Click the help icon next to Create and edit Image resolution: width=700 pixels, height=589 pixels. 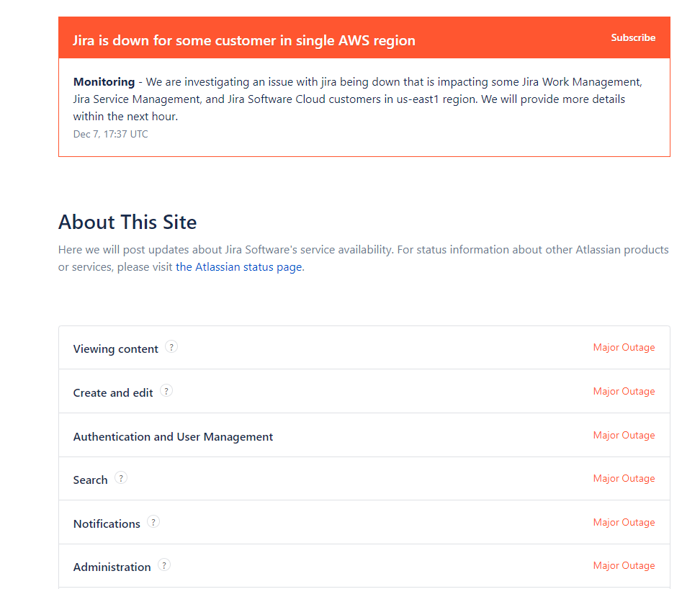(x=166, y=391)
